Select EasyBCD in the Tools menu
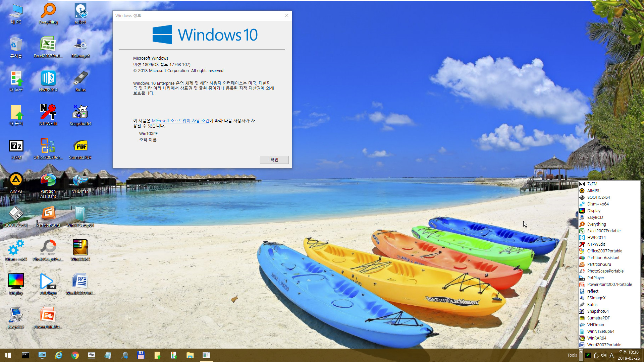Screen dimensions: 644x362 (609, 217)
